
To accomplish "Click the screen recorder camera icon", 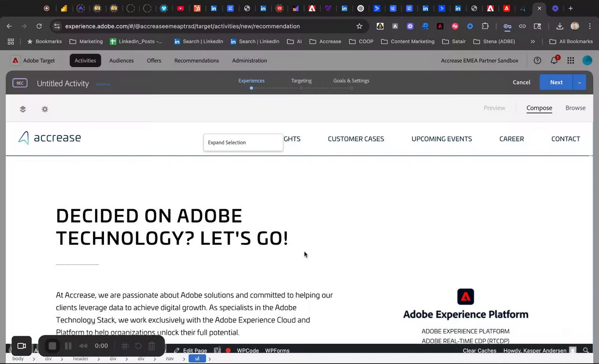I will [22, 346].
